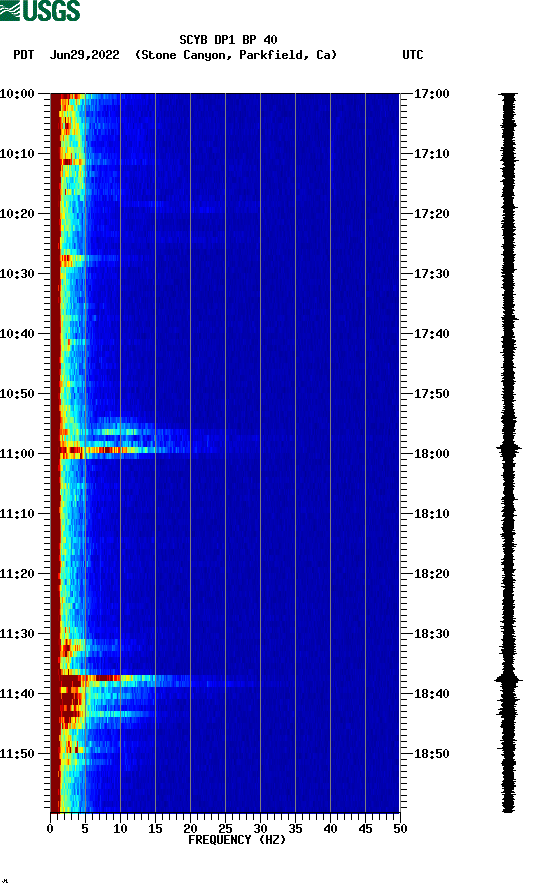Click the 25 Hz frequency tick label
This screenshot has width=552, height=892.
point(225,829)
